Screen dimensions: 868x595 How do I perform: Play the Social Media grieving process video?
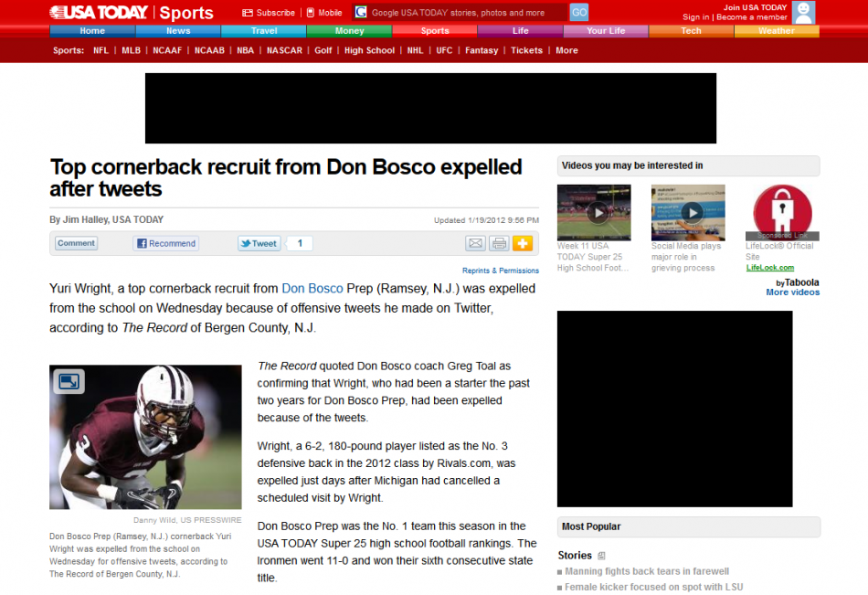(x=688, y=212)
